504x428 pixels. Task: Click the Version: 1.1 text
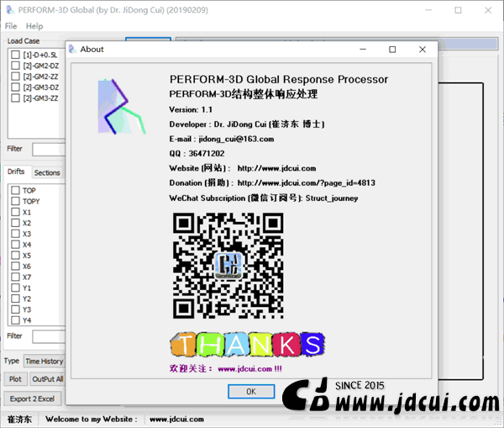191,110
